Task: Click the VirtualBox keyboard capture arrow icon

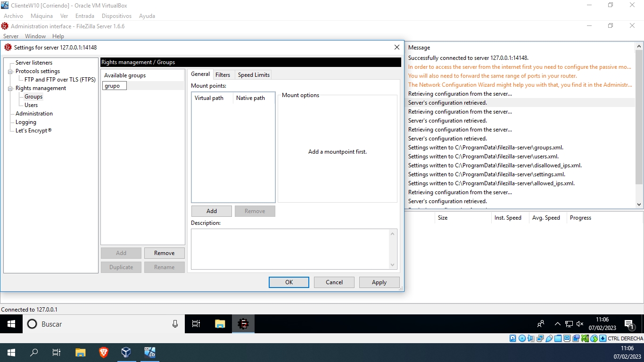Action: [603, 338]
